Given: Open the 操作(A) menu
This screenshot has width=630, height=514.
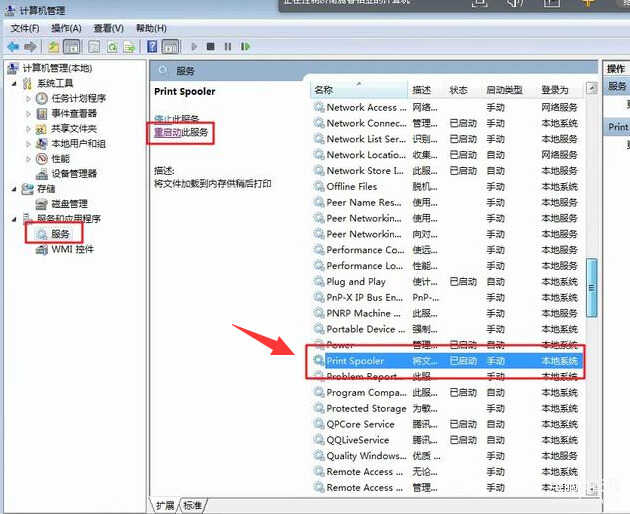Looking at the screenshot, I should click(66, 28).
